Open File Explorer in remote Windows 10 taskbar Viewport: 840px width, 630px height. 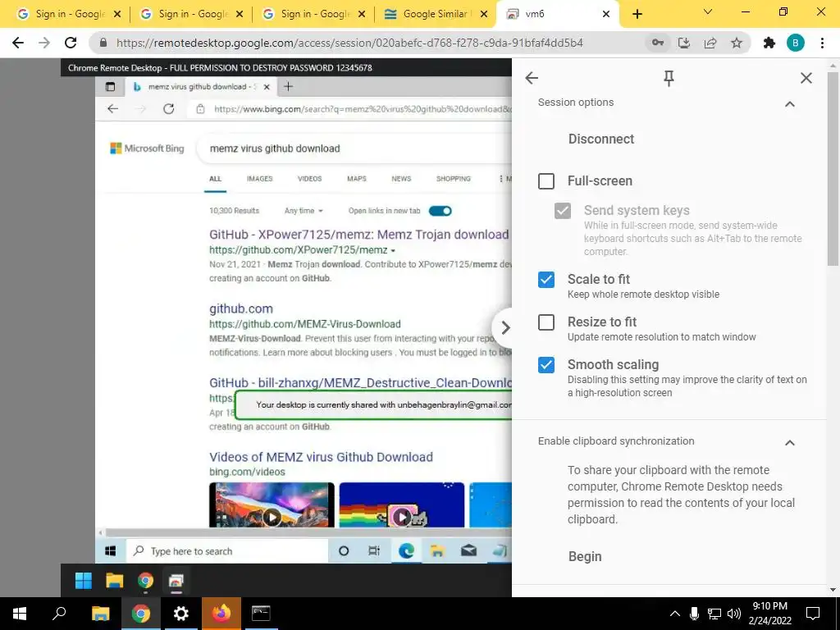click(x=437, y=550)
